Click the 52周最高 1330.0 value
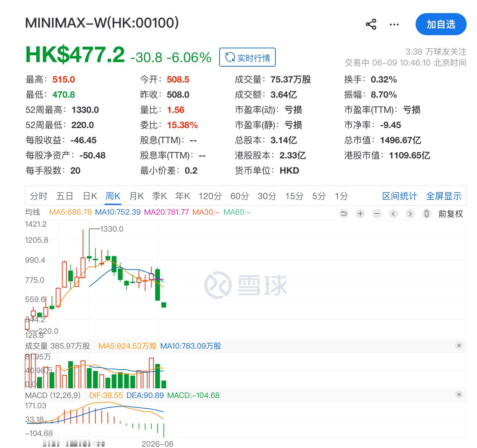Viewport: 477px width, 448px height. click(x=85, y=110)
